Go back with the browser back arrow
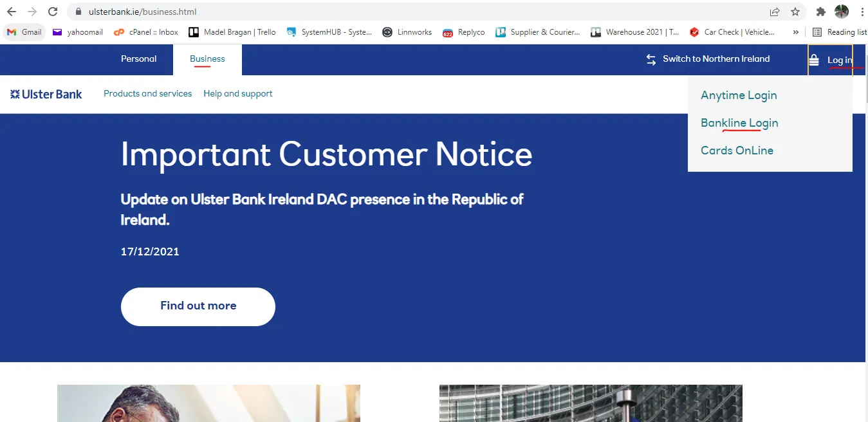868x422 pixels. tap(12, 12)
